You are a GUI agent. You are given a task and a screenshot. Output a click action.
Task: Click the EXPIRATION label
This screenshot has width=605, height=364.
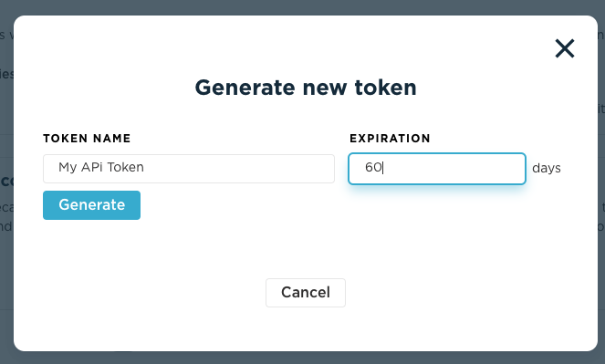point(390,139)
